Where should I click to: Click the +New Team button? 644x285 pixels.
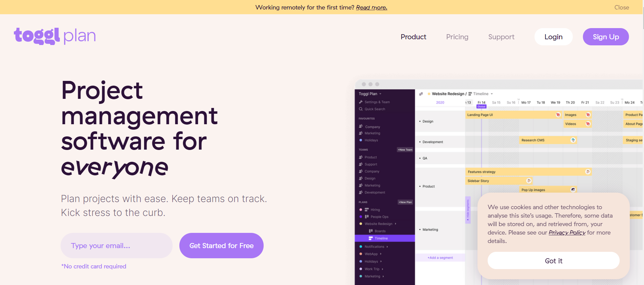405,150
